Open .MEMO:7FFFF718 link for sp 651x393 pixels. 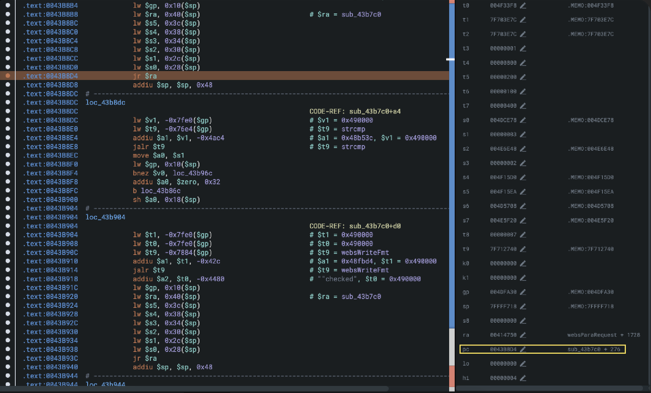pyautogui.click(x=591, y=306)
